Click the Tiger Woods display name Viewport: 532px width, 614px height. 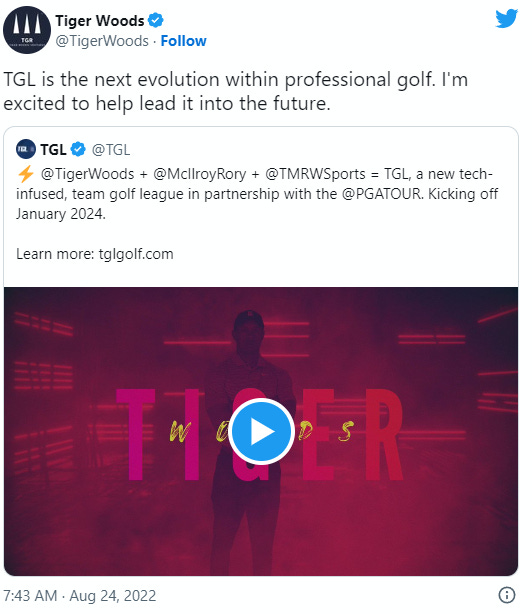point(100,20)
